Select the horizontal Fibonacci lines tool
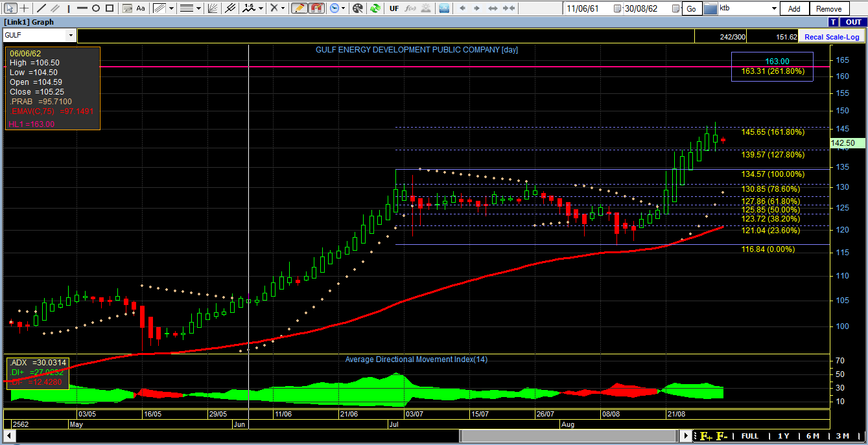Image resolution: width=868 pixels, height=445 pixels. tap(186, 8)
